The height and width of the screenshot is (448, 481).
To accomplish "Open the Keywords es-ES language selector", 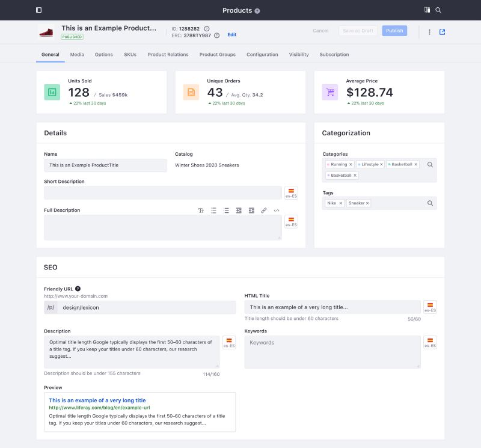I will pos(430,342).
